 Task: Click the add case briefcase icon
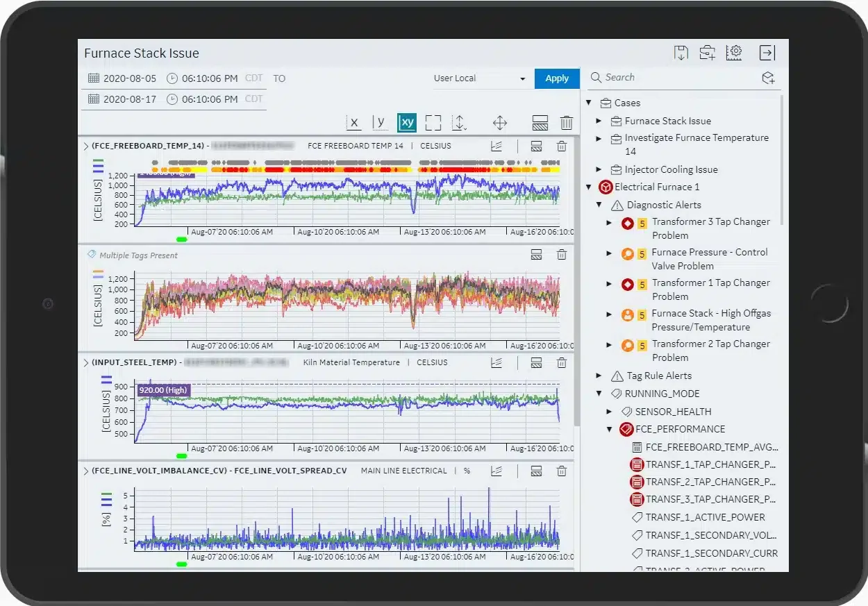tap(708, 53)
